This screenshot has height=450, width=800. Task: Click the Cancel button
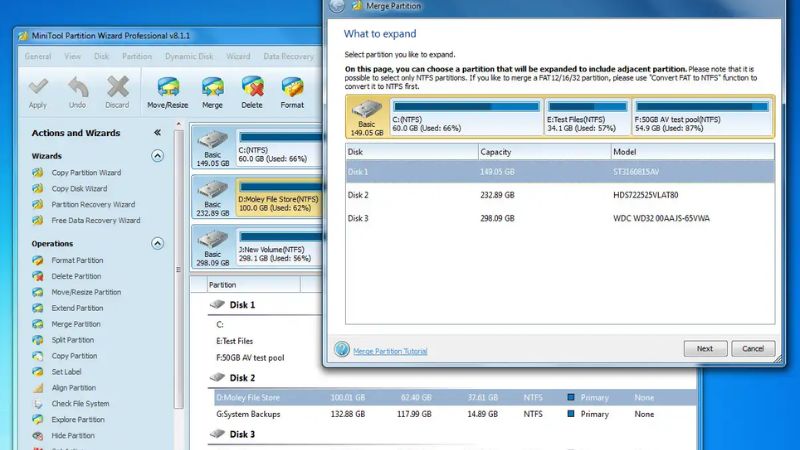[753, 348]
